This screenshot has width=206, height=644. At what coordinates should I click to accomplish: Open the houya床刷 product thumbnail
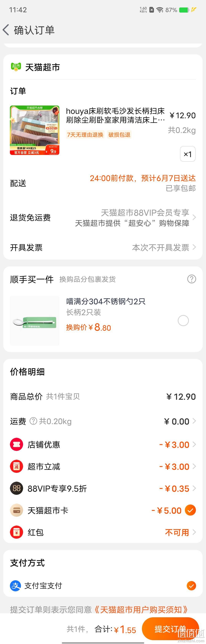[x=35, y=130]
